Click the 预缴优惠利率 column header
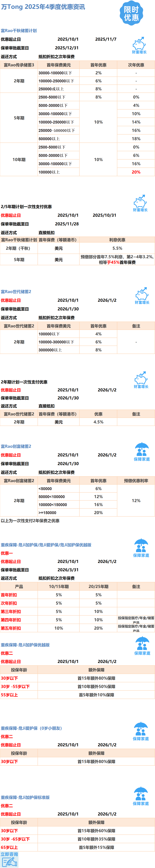This screenshot has width=155, height=868. pyautogui.click(x=136, y=480)
